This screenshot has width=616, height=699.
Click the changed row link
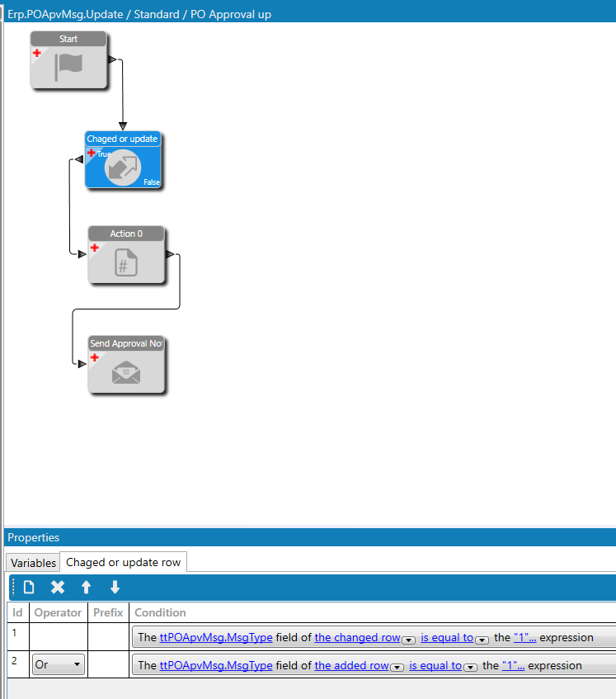pos(357,637)
